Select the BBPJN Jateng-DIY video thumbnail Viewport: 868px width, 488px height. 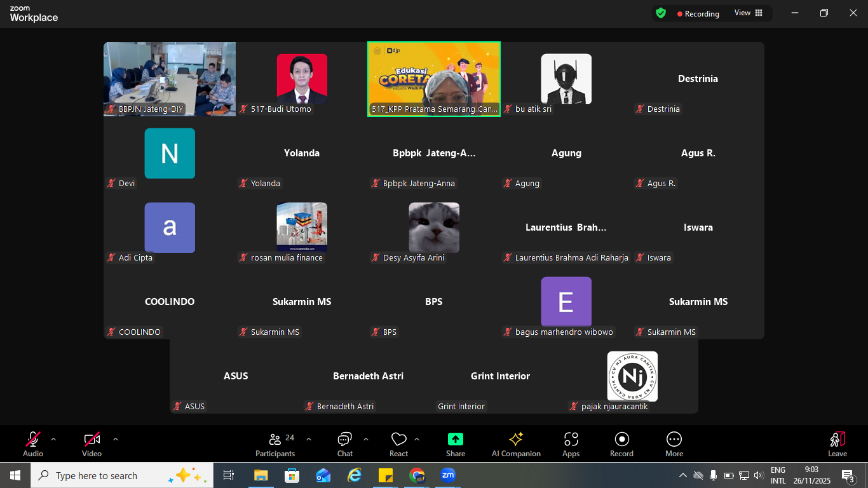tap(170, 79)
